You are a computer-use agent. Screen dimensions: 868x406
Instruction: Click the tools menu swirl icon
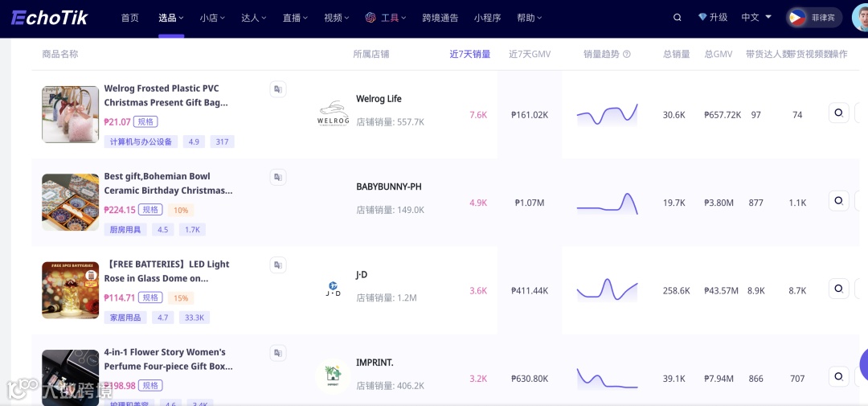click(371, 18)
